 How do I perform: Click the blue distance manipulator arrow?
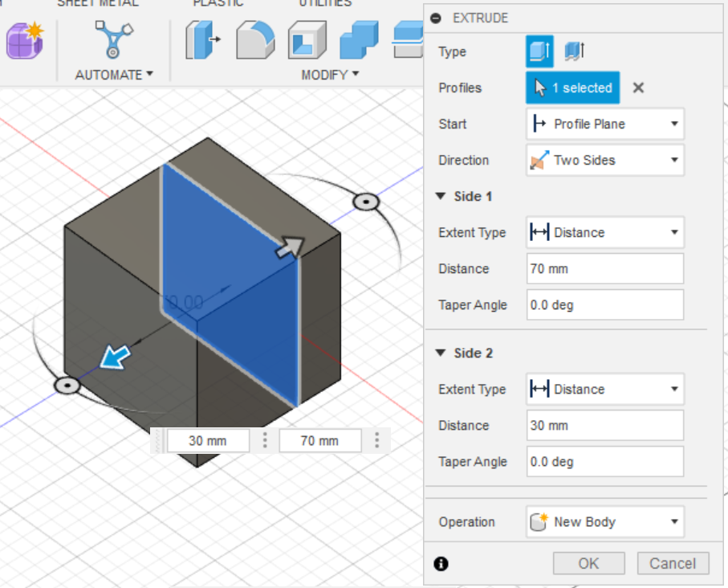(x=115, y=357)
